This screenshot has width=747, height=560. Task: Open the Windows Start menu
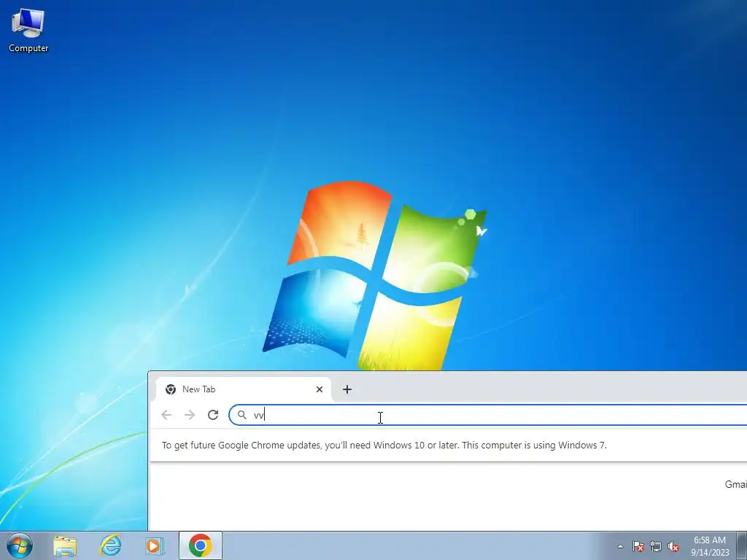click(x=20, y=545)
